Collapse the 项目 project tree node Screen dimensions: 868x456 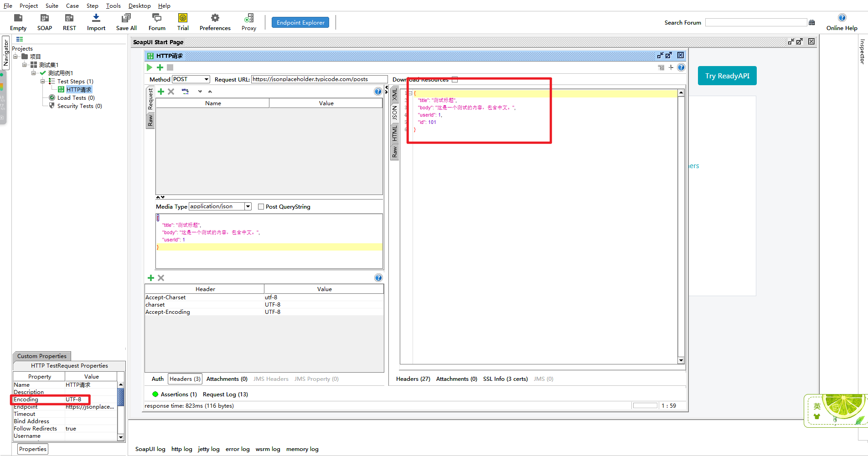click(15, 56)
